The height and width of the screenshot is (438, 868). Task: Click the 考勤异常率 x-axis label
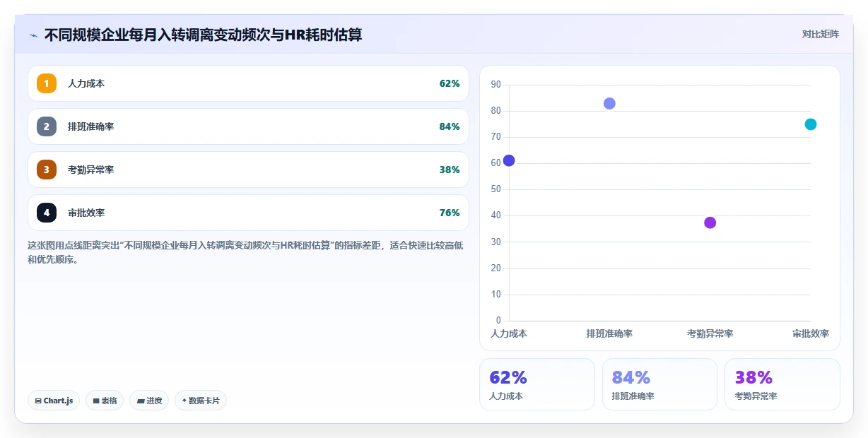(x=710, y=333)
